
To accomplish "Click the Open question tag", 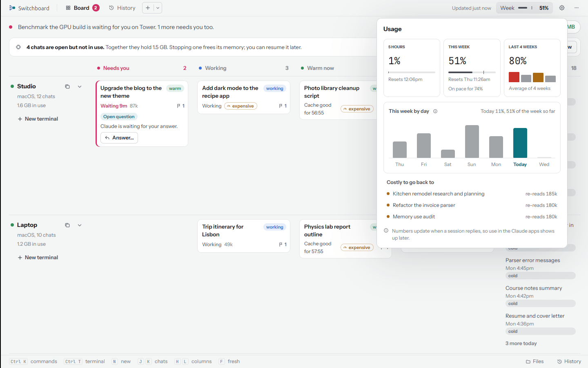I will click(x=119, y=117).
